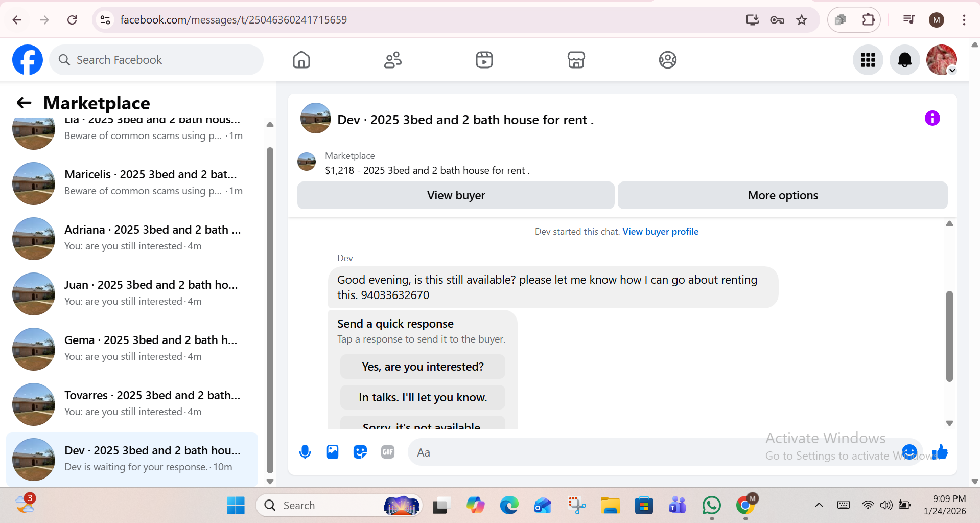This screenshot has height=523, width=980.
Task: Click conversation list scroll down arrow
Action: pyautogui.click(x=270, y=482)
